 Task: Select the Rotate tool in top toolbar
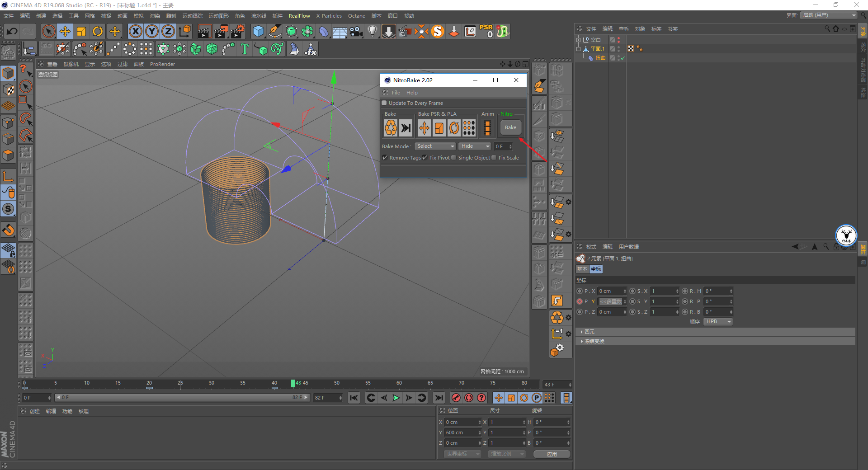(98, 31)
